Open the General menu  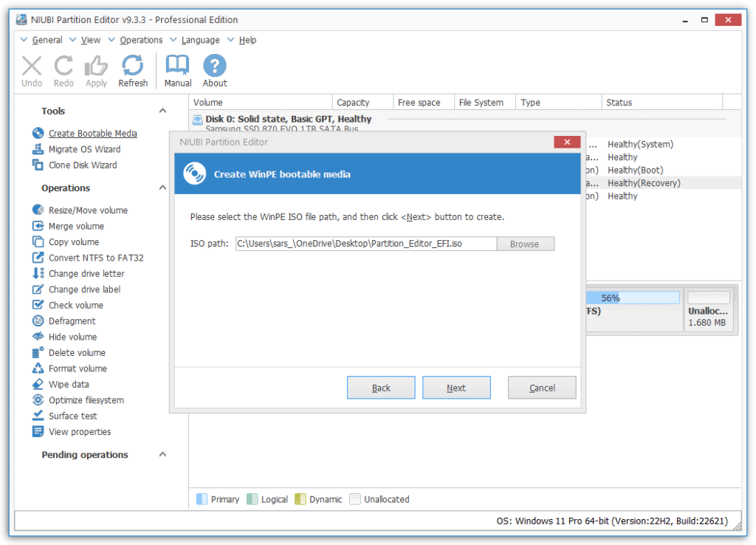click(x=47, y=40)
